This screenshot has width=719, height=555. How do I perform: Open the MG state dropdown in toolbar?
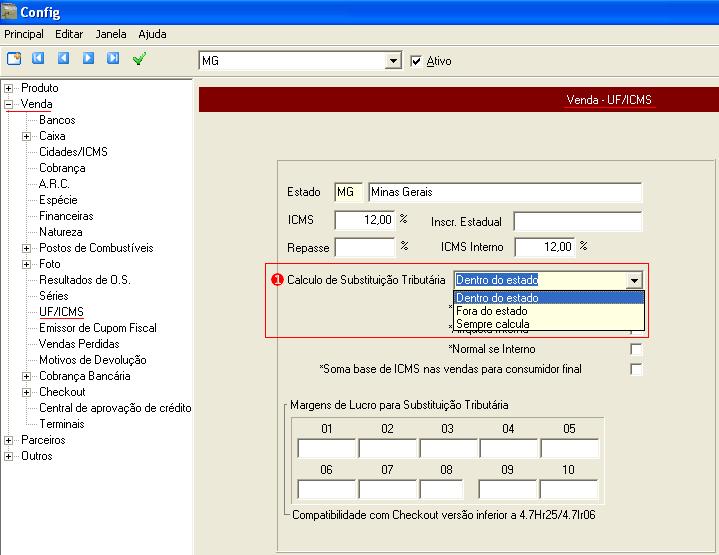point(392,61)
